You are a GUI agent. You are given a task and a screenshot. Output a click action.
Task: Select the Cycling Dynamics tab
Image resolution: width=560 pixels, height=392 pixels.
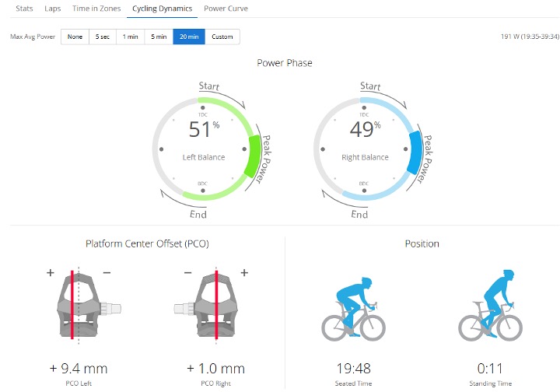point(163,8)
